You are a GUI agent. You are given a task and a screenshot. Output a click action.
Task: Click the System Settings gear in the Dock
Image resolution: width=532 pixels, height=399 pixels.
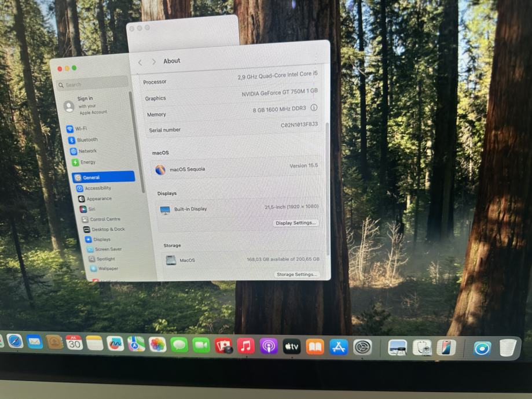click(x=363, y=348)
